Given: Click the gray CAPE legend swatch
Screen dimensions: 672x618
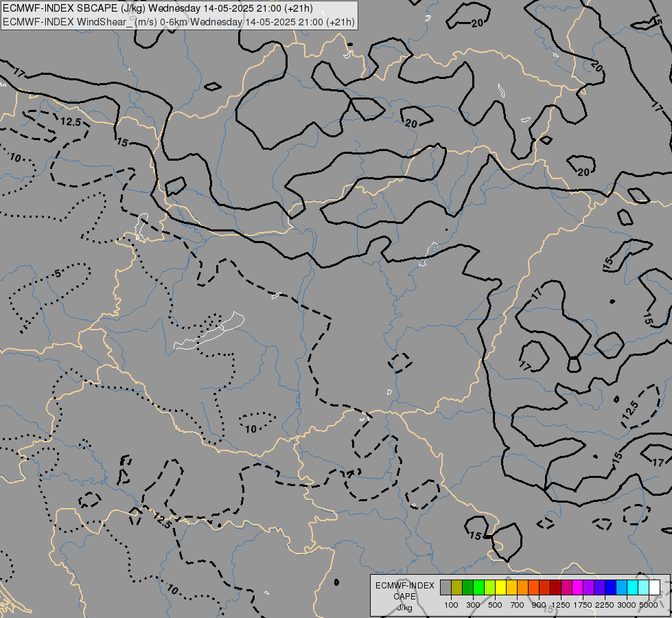Looking at the screenshot, I should coord(445,587).
